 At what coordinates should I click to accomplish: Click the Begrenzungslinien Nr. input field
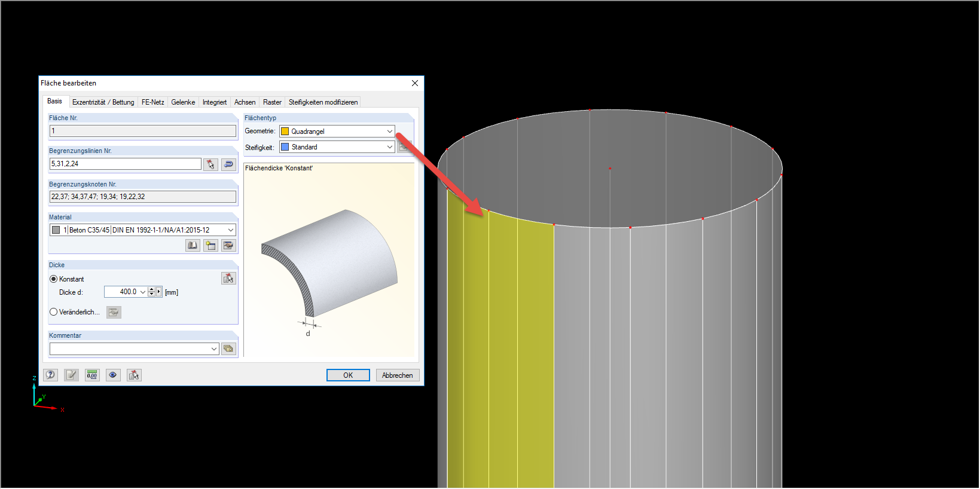pos(126,164)
